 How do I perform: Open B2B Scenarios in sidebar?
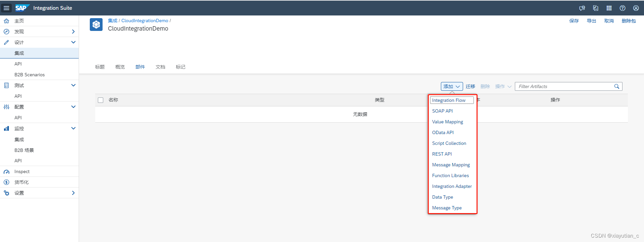pyautogui.click(x=39, y=75)
